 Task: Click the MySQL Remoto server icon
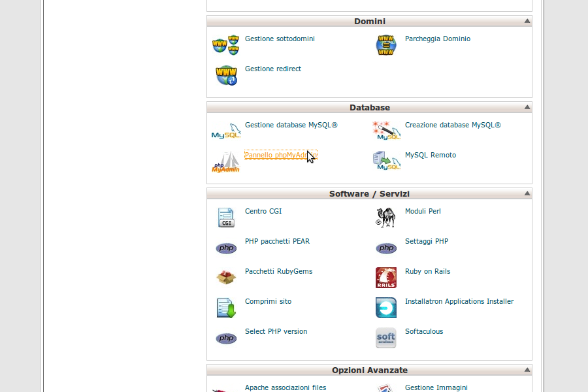387,160
